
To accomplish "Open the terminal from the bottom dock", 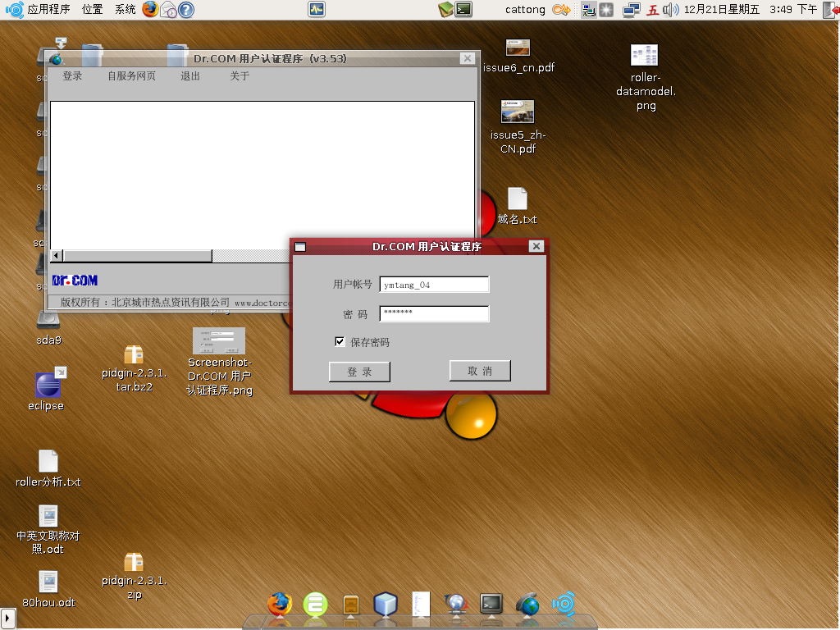I will coord(491,605).
